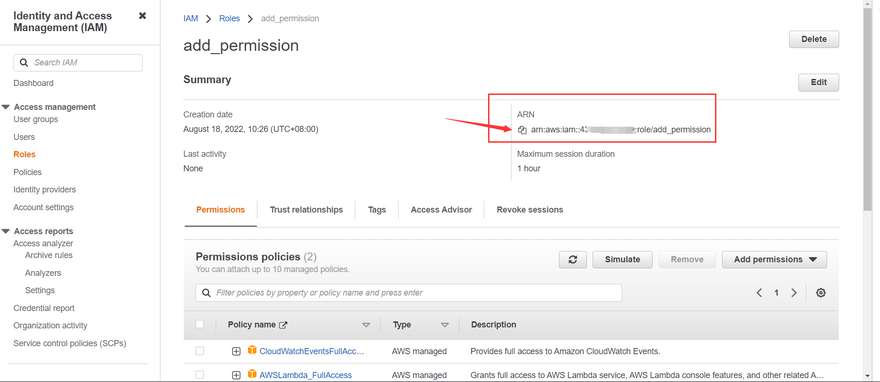Open the Access Advisor tab
The image size is (880, 382).
tap(441, 210)
